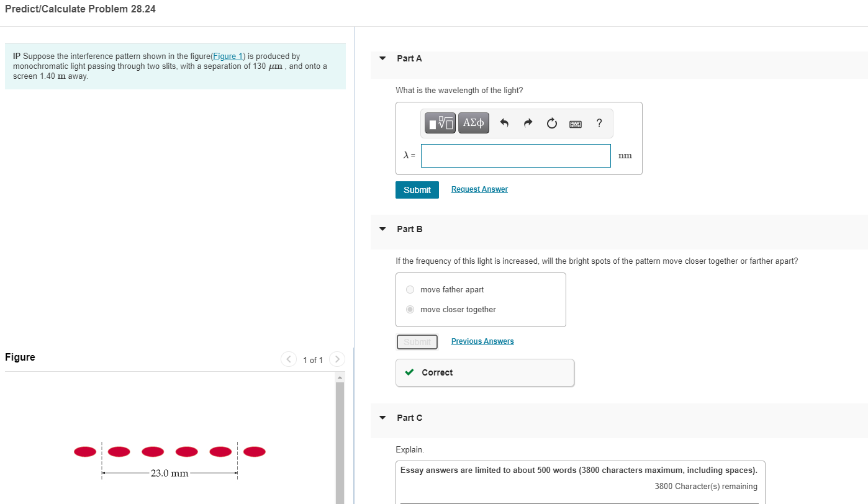
Task: Open the Greek symbols ΑΣφ palette
Action: coord(473,122)
